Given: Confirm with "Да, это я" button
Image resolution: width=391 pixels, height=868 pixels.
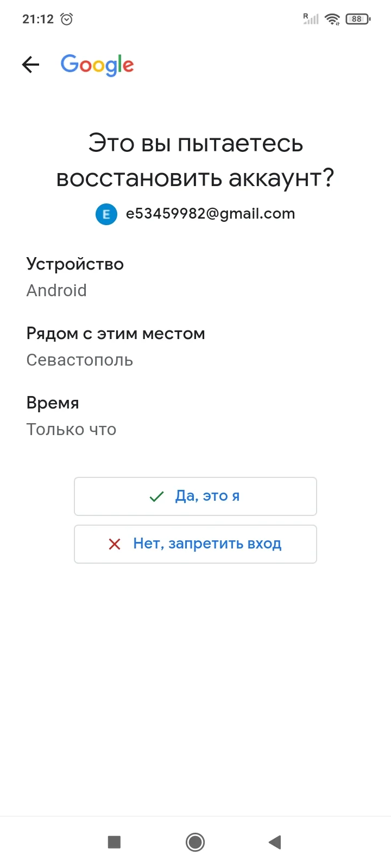Looking at the screenshot, I should pos(195,496).
